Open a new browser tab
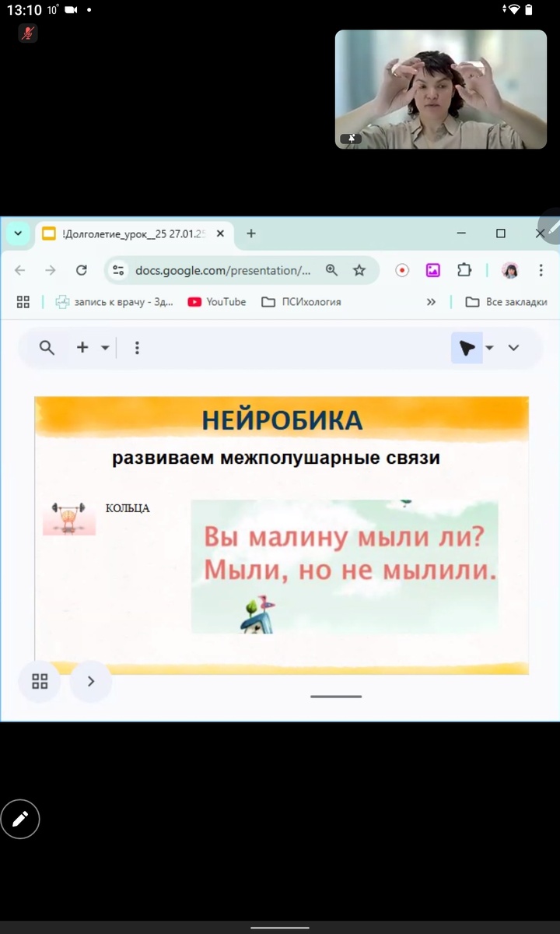 pyautogui.click(x=250, y=233)
